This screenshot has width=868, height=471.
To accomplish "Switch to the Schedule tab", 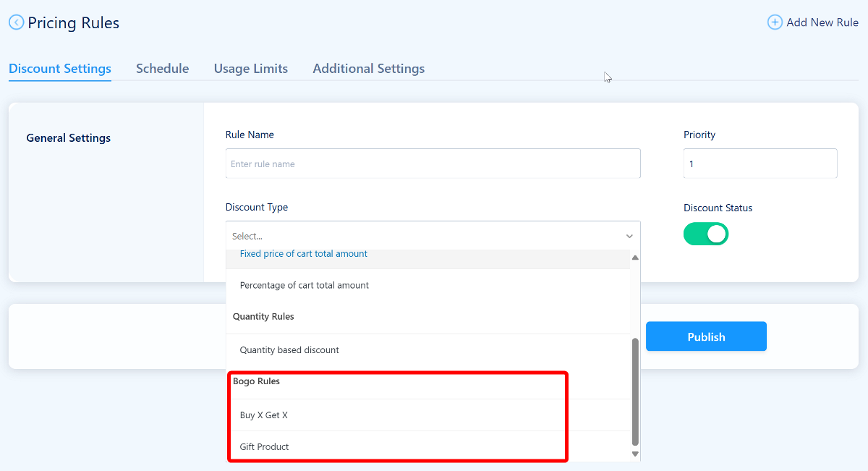I will pyautogui.click(x=162, y=69).
